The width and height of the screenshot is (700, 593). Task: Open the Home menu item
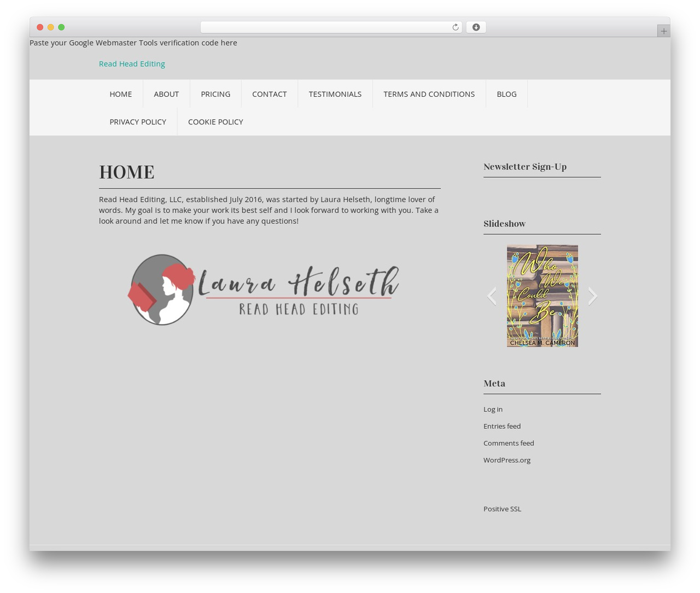point(121,94)
